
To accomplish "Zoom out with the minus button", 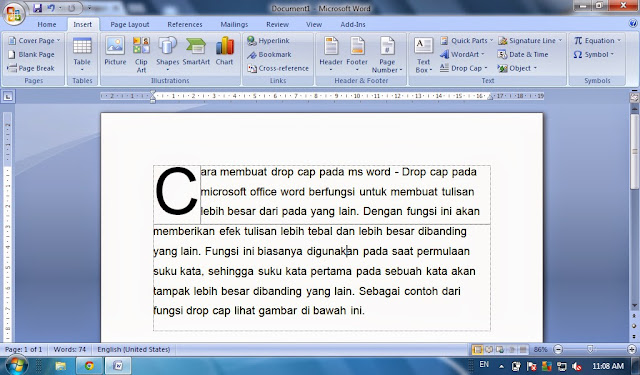I will (x=558, y=350).
